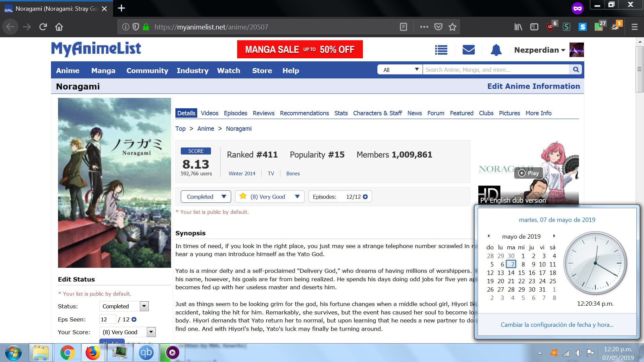The width and height of the screenshot is (644, 362).
Task: Open the (8) Very Good score dropdown
Action: tap(270, 197)
